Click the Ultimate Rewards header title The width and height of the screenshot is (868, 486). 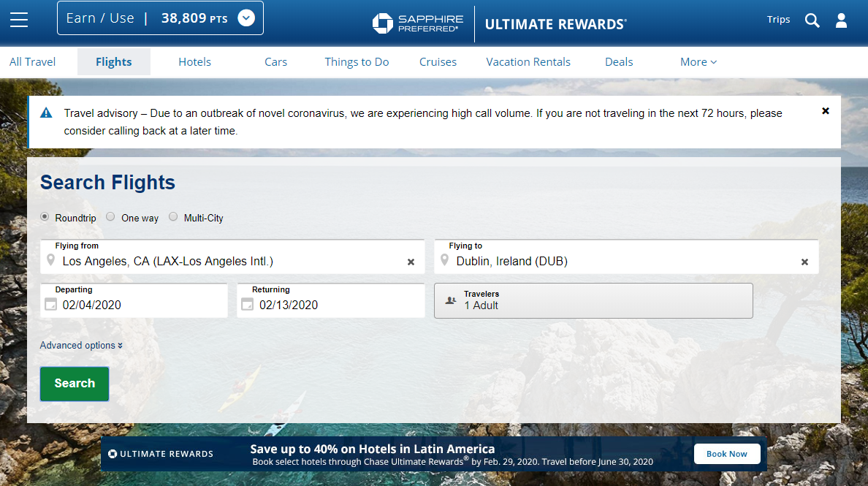pyautogui.click(x=556, y=24)
